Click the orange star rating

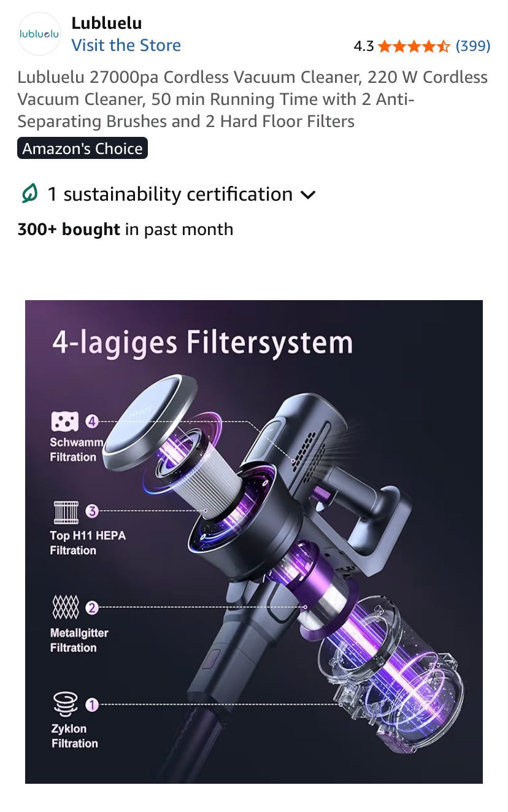(x=414, y=46)
